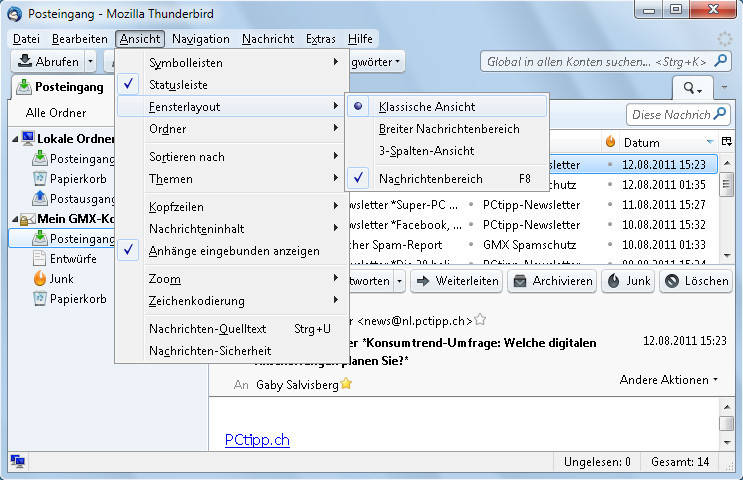Expand the Sortieren nach submenu
743x480 pixels.
[232, 157]
